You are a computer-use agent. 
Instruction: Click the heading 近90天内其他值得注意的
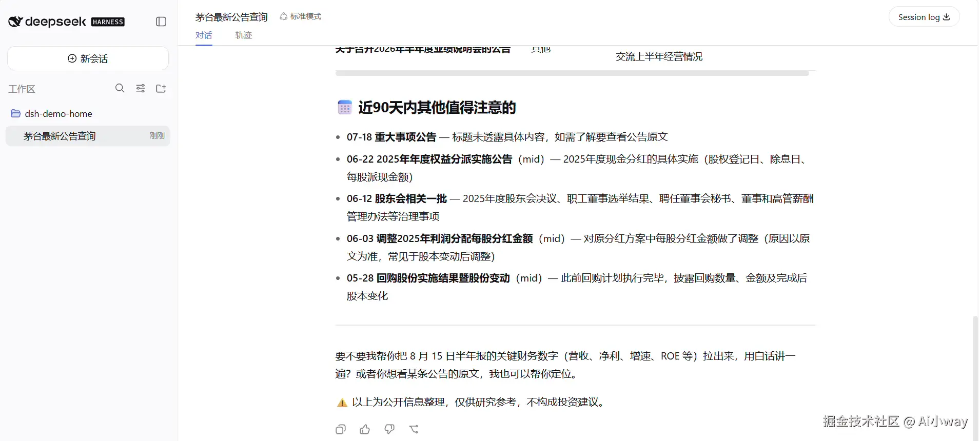(x=437, y=107)
